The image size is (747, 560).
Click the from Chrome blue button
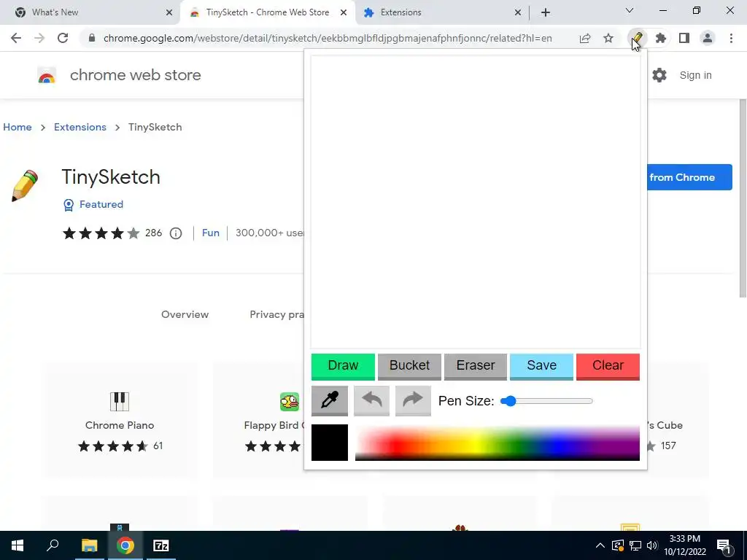[x=689, y=177]
